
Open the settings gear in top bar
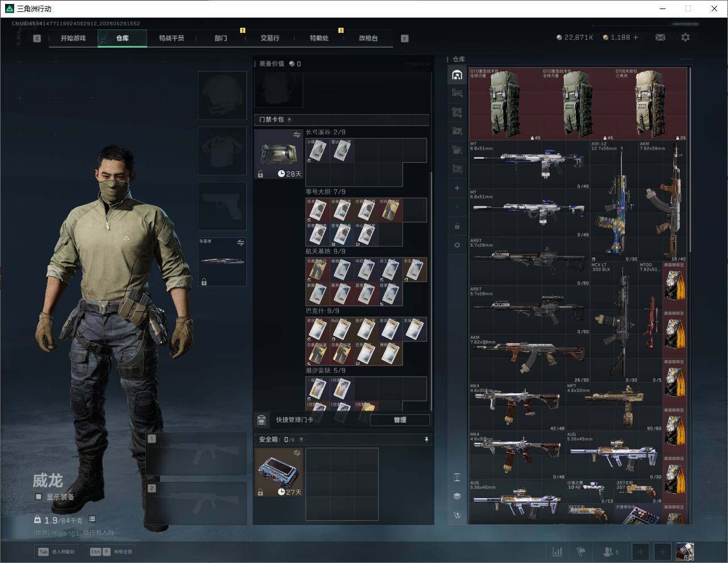click(685, 37)
